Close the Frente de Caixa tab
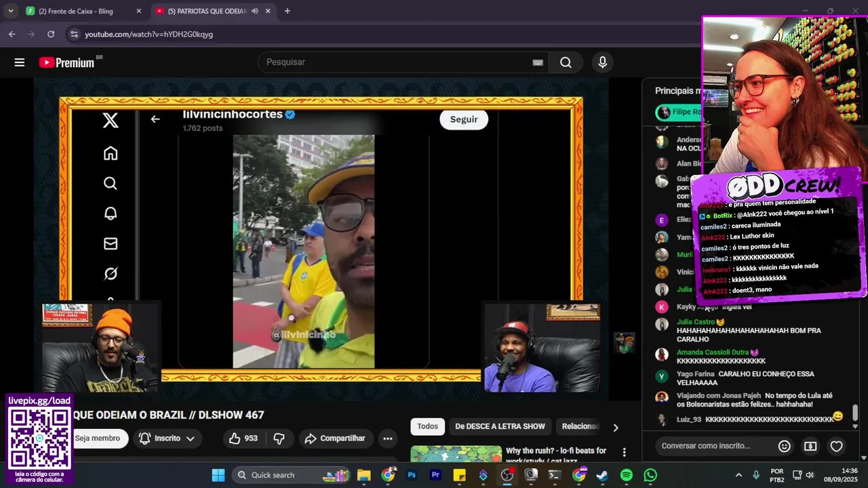868x488 pixels. coord(138,11)
